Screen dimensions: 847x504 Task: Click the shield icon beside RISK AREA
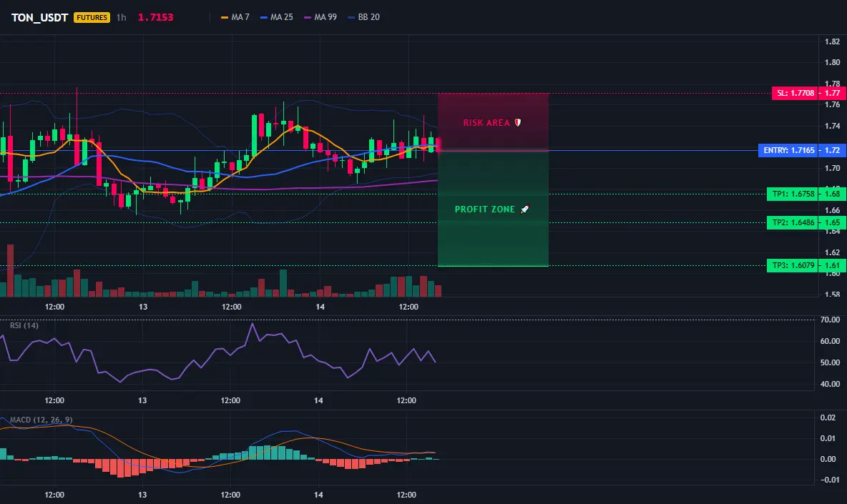(x=517, y=122)
